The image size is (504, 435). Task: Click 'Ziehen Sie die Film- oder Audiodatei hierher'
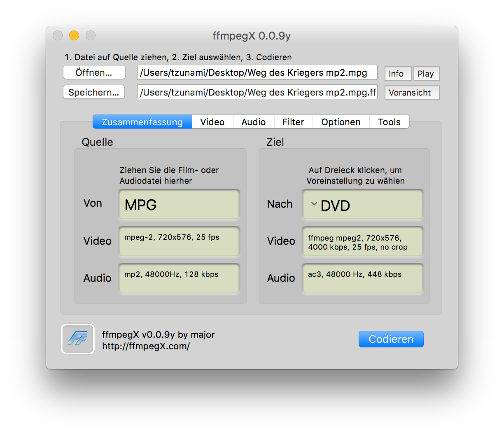tap(169, 175)
